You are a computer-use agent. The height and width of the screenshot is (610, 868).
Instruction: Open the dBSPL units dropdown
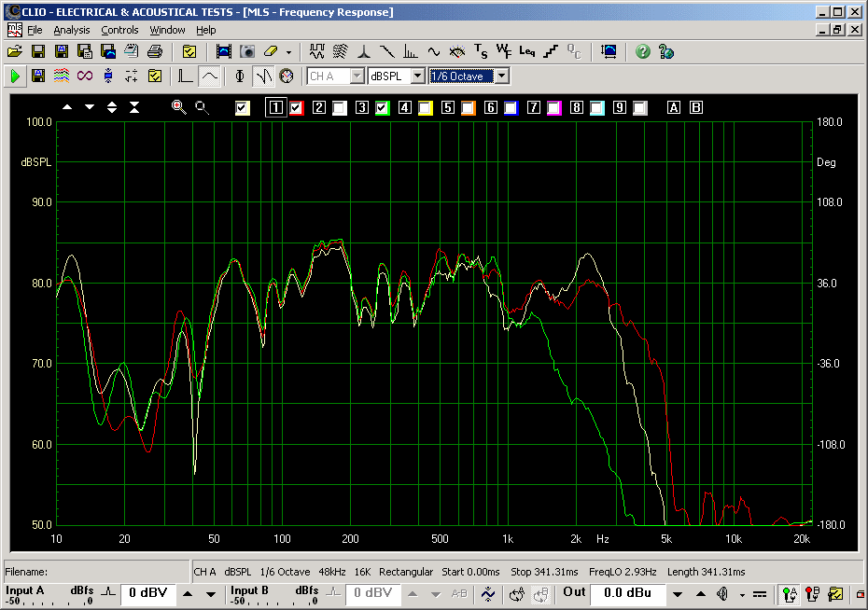(417, 76)
